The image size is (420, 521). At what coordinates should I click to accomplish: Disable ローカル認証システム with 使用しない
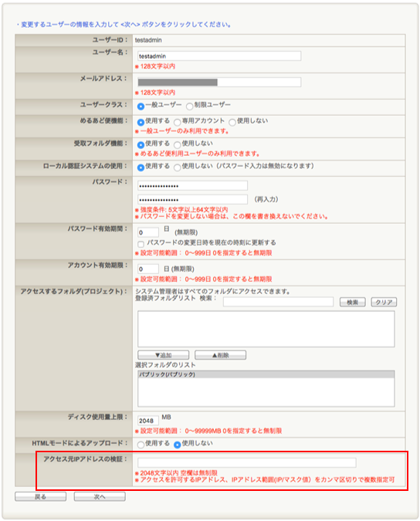pos(178,167)
